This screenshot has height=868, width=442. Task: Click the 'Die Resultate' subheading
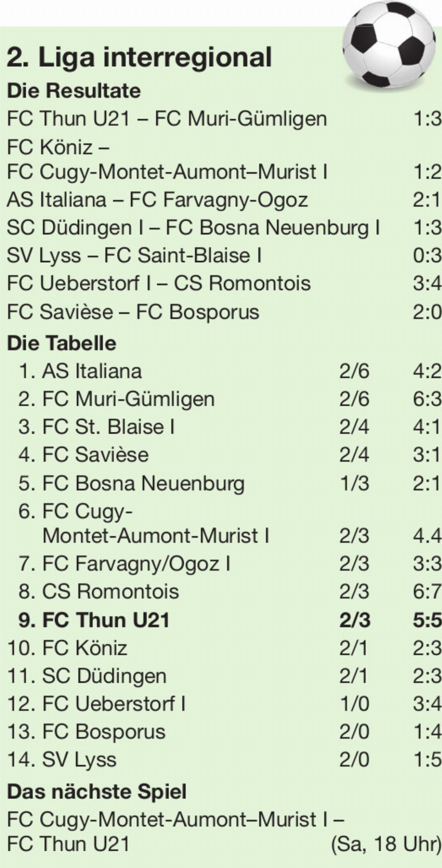tap(74, 90)
